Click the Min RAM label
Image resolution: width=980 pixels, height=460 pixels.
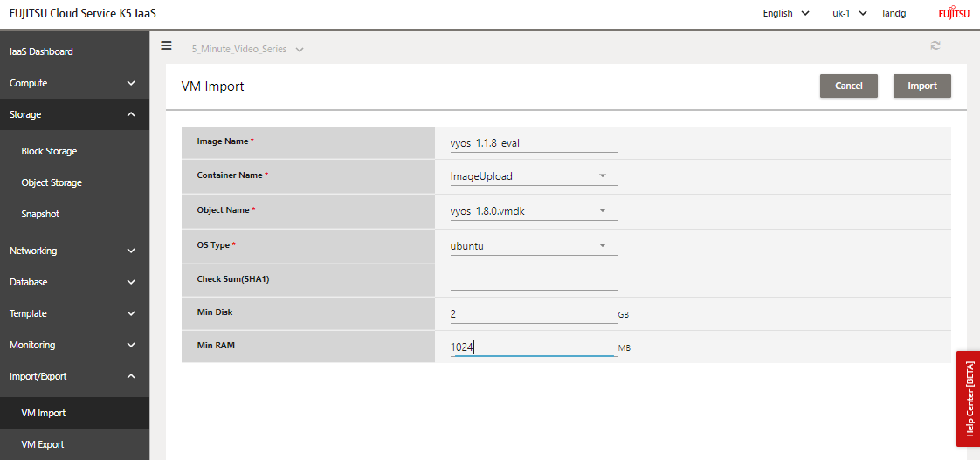pyautogui.click(x=216, y=345)
